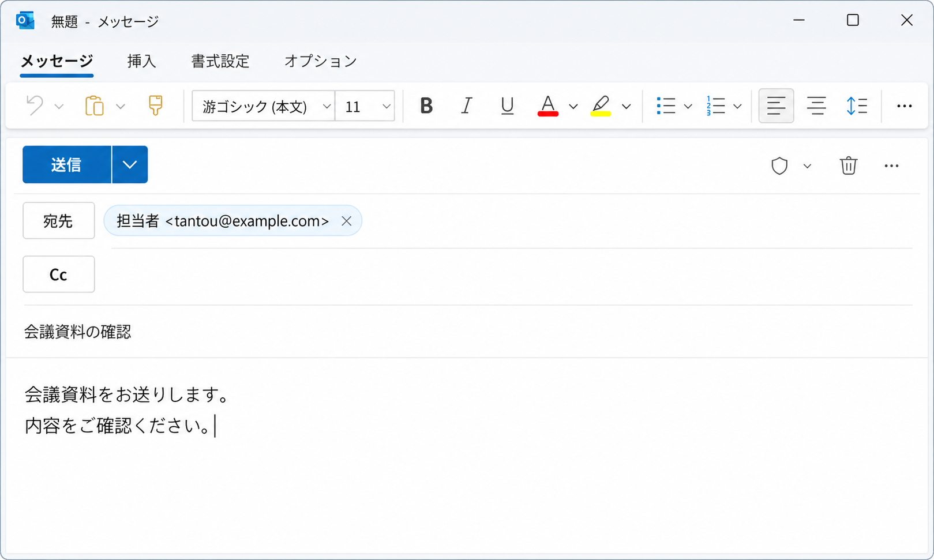Click the Paste clipboard icon
The height and width of the screenshot is (560, 934).
[x=95, y=106]
